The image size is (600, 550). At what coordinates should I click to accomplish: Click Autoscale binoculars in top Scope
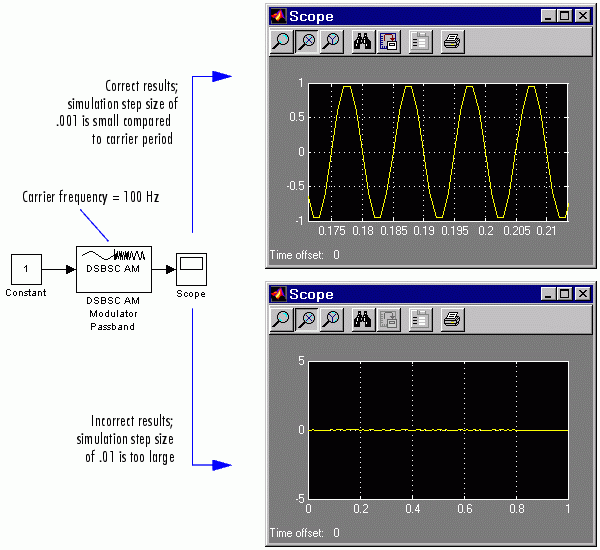(362, 41)
